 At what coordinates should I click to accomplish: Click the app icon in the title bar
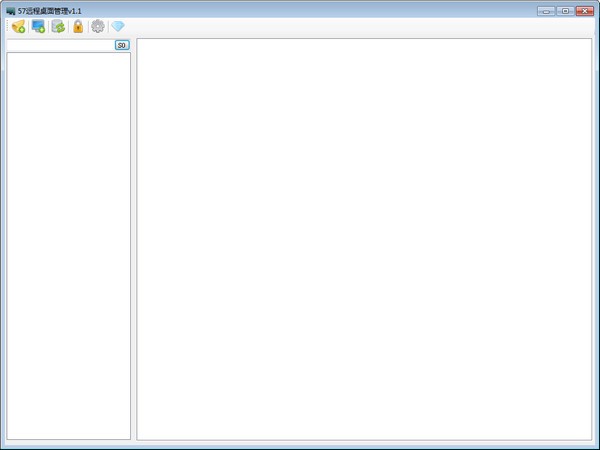click(11, 11)
